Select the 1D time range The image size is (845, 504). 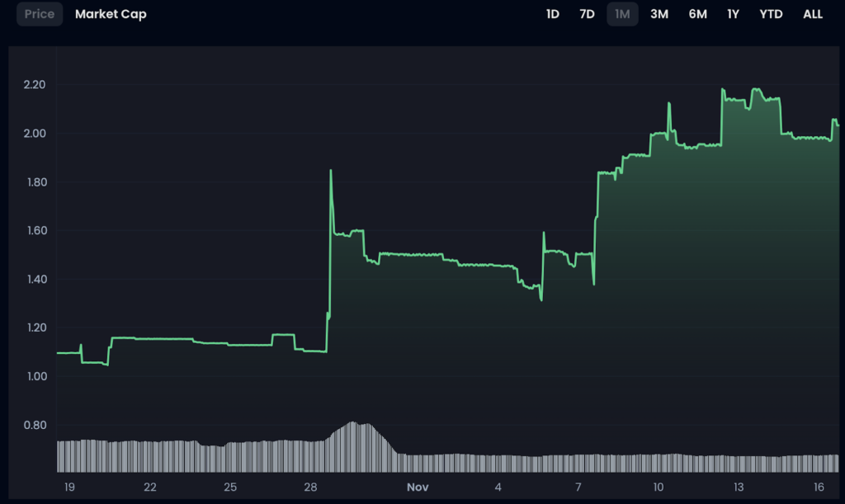pyautogui.click(x=553, y=14)
